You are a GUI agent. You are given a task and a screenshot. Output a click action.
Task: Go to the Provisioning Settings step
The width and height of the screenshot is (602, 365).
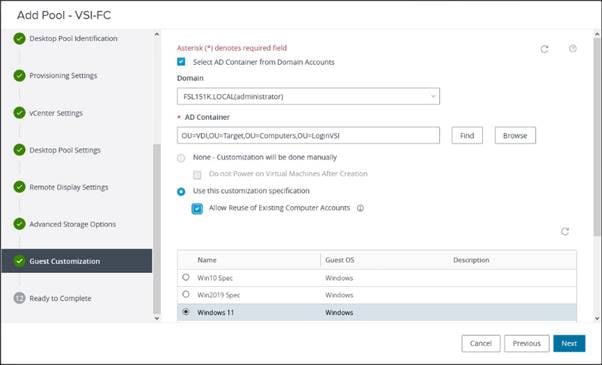click(63, 76)
